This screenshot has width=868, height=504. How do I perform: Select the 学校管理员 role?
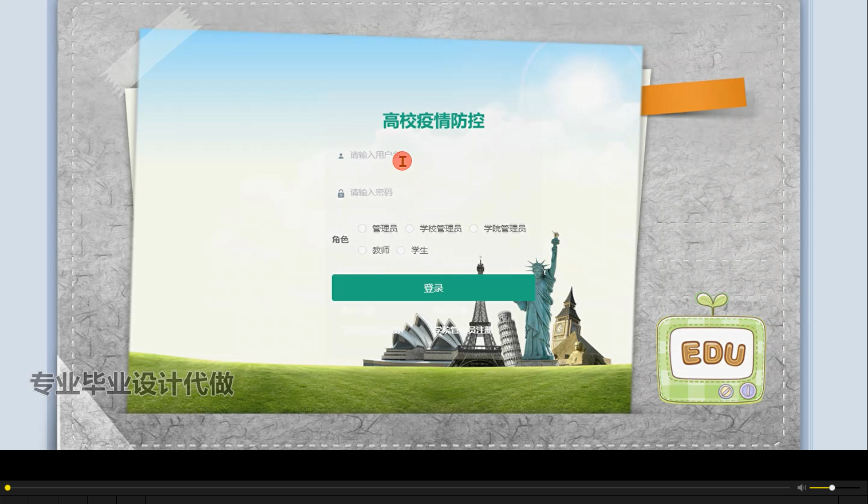click(409, 228)
